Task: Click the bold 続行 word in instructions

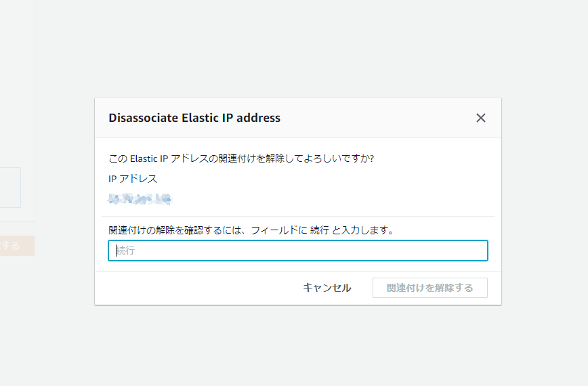Action: [x=319, y=230]
